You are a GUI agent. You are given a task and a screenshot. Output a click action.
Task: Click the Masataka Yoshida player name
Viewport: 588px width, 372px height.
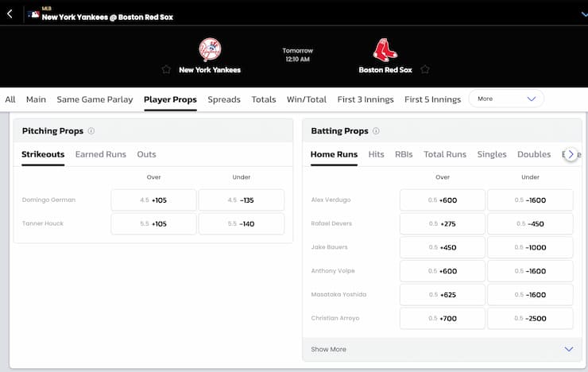click(x=338, y=294)
